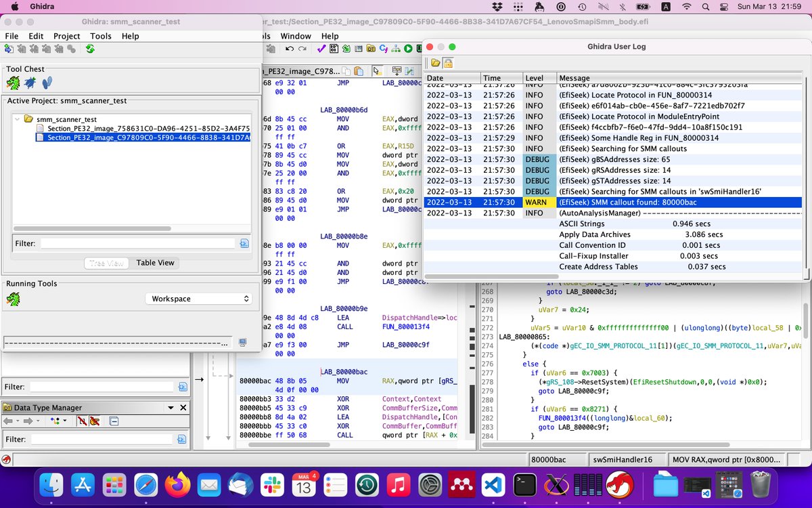Open the Workspace dropdown under Running Tools

point(198,299)
